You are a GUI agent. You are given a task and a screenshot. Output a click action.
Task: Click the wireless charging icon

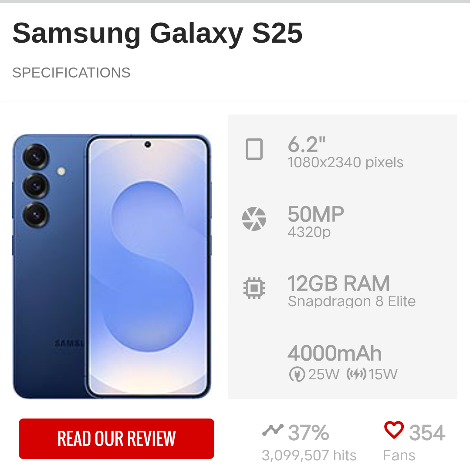click(x=356, y=374)
